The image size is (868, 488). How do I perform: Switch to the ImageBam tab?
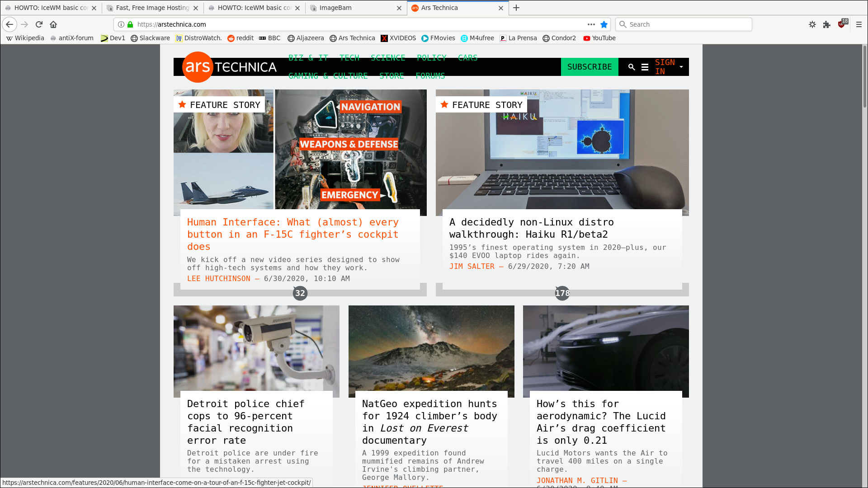[356, 8]
